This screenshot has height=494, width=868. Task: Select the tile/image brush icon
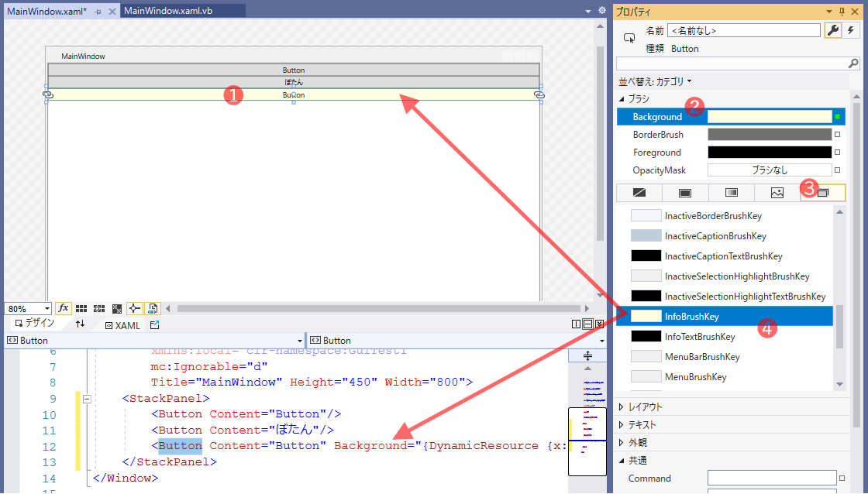pyautogui.click(x=777, y=193)
